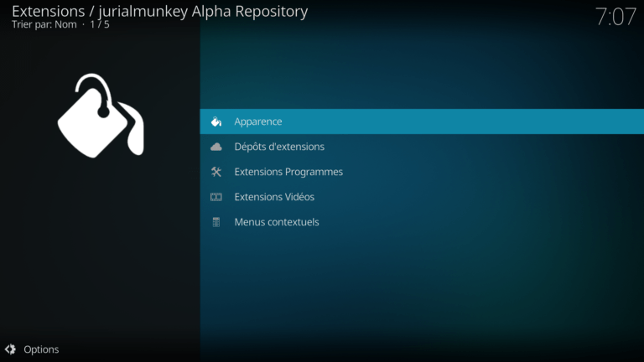Click the list icon beside Menus contextuels

(216, 222)
